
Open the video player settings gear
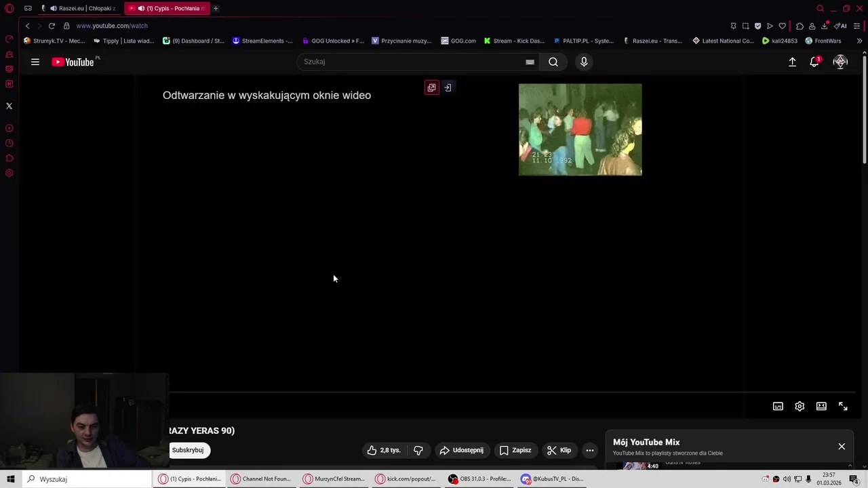pos(800,406)
